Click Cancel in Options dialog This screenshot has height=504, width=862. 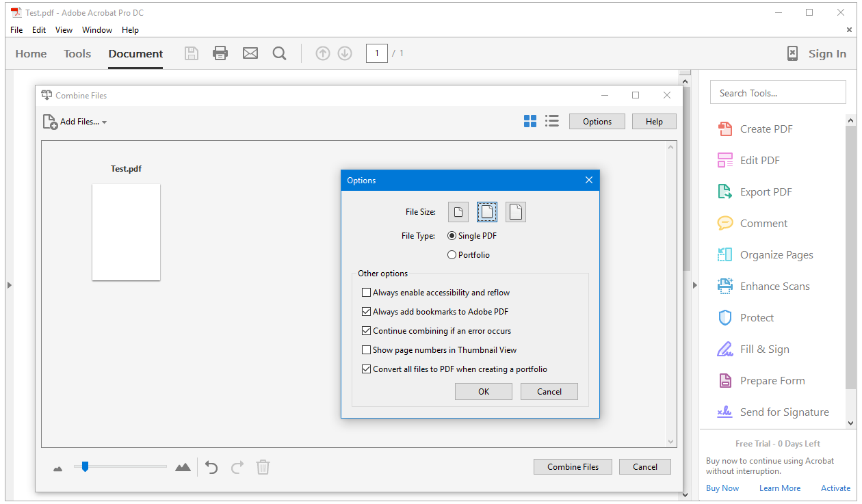[x=549, y=392]
